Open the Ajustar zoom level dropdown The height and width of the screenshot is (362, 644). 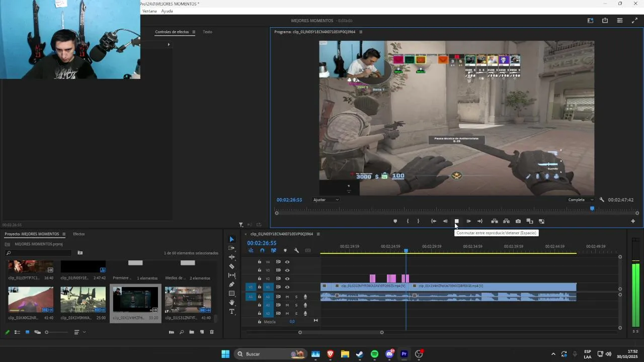(x=326, y=200)
